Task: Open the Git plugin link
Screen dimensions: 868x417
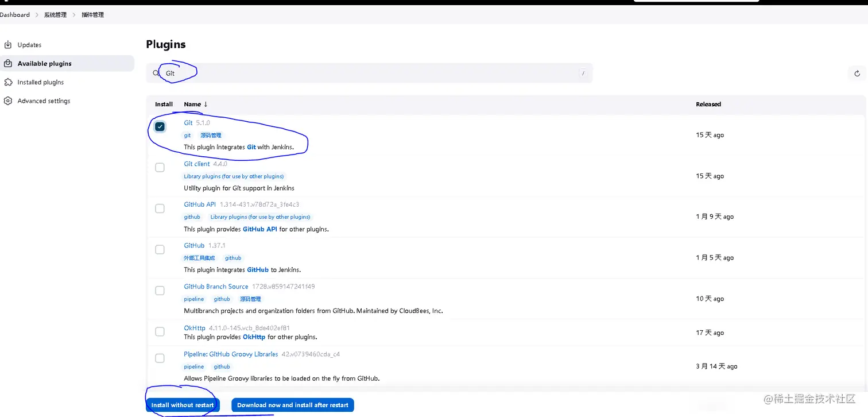Action: point(188,123)
